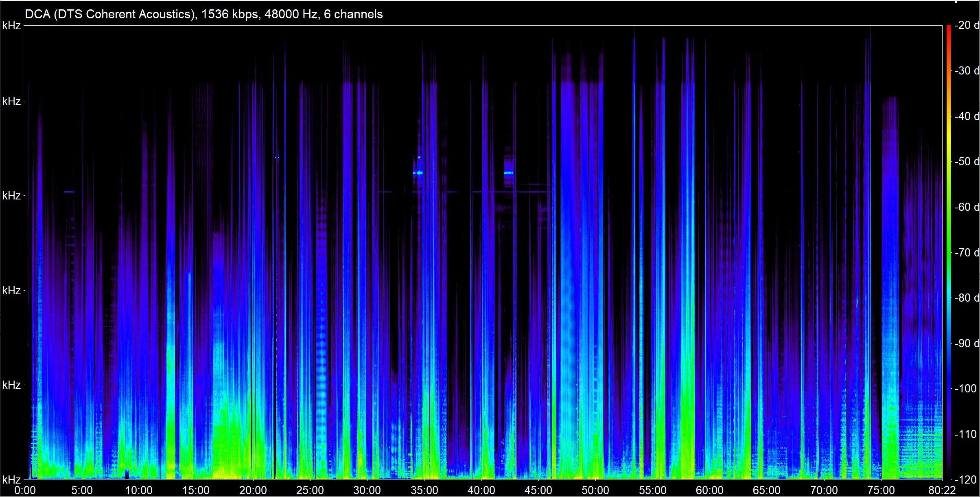Screen dimensions: 980x497
Task: Click the 55:00 time axis label
Action: point(652,490)
